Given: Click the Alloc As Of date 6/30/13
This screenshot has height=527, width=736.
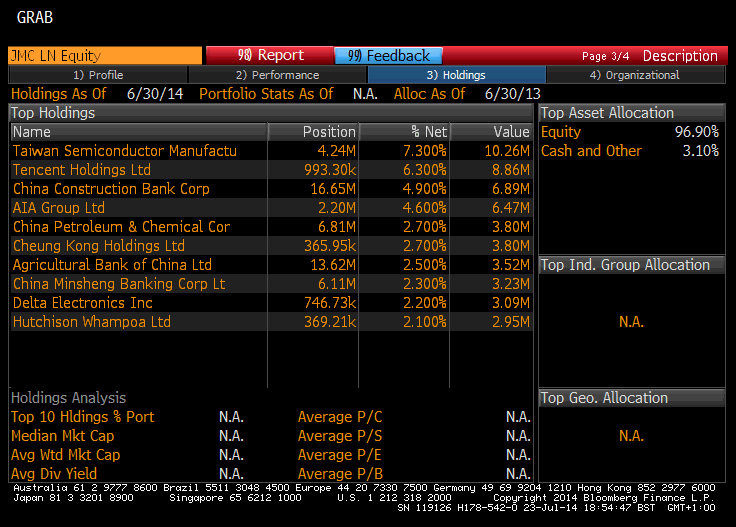Looking at the screenshot, I should [513, 94].
